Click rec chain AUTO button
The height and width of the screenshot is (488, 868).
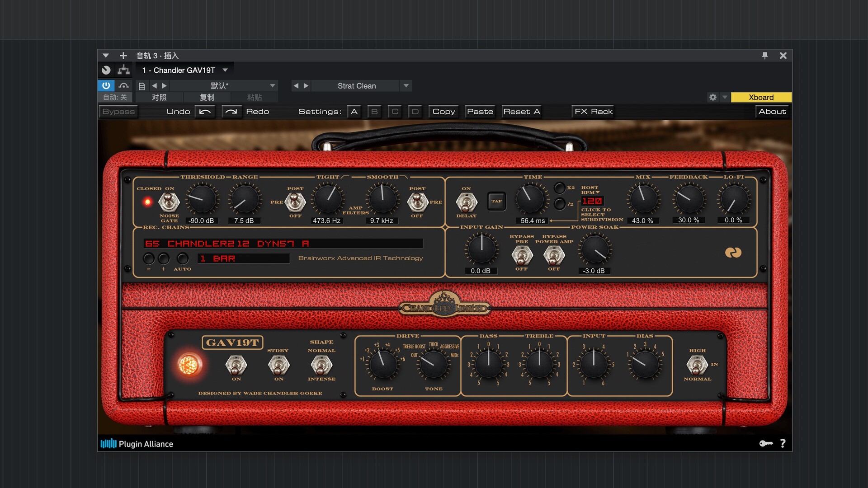[183, 258]
